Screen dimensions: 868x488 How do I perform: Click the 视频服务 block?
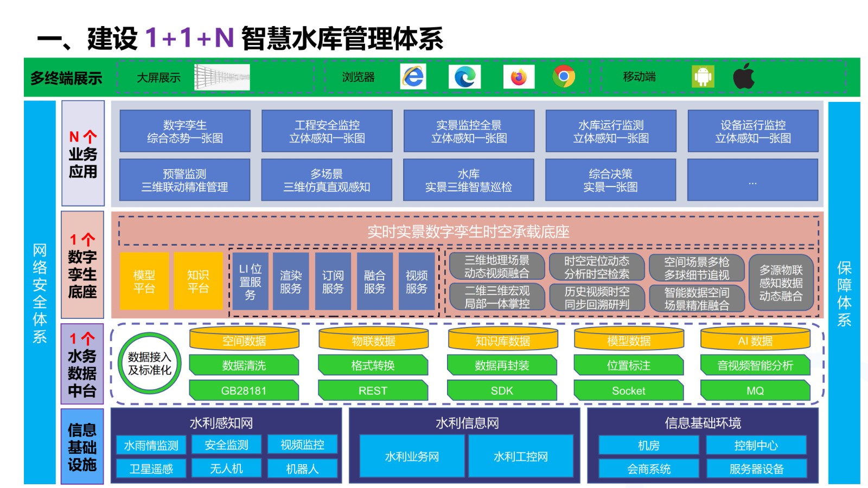point(417,281)
